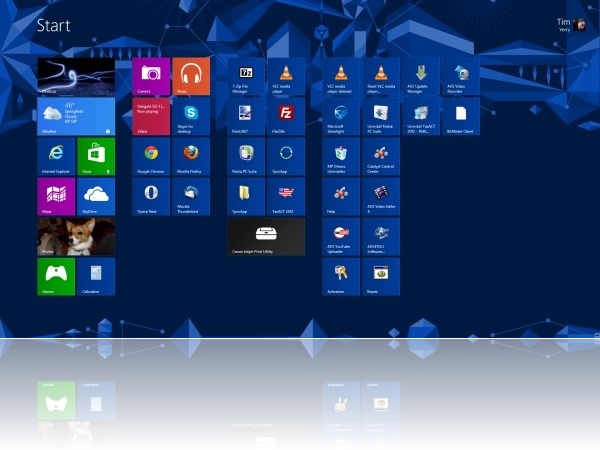Launch Catalyst Control Center

[381, 157]
